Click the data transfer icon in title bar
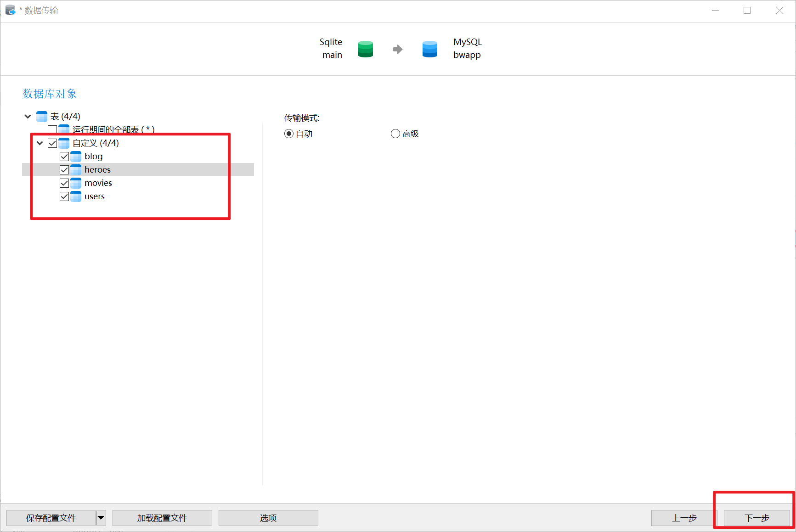This screenshot has width=796, height=532. tap(10, 10)
